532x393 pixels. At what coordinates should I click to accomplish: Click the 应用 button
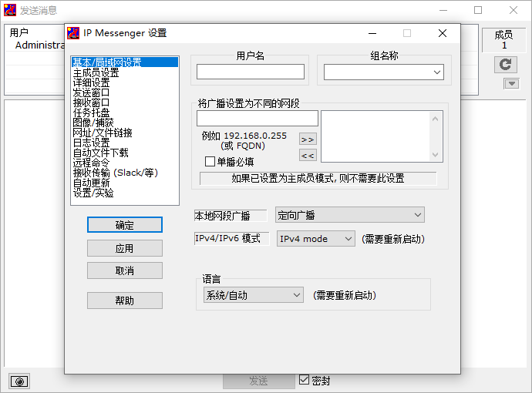(x=124, y=248)
